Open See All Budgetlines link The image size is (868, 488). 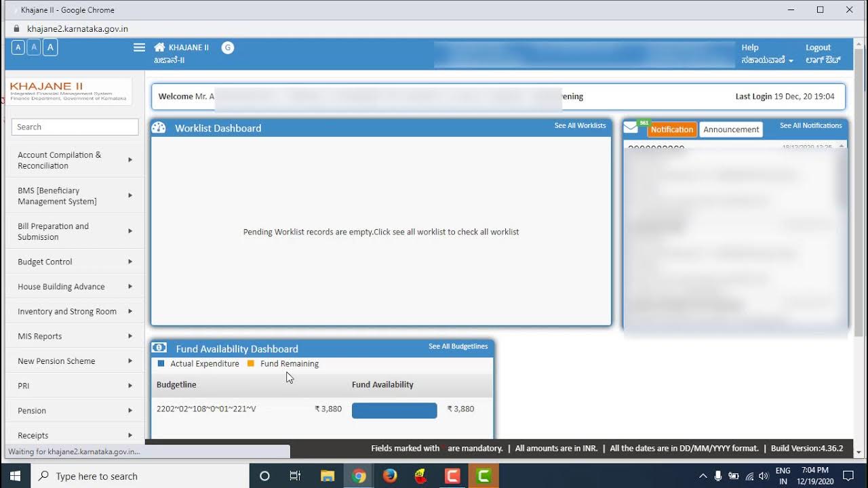[x=458, y=346]
